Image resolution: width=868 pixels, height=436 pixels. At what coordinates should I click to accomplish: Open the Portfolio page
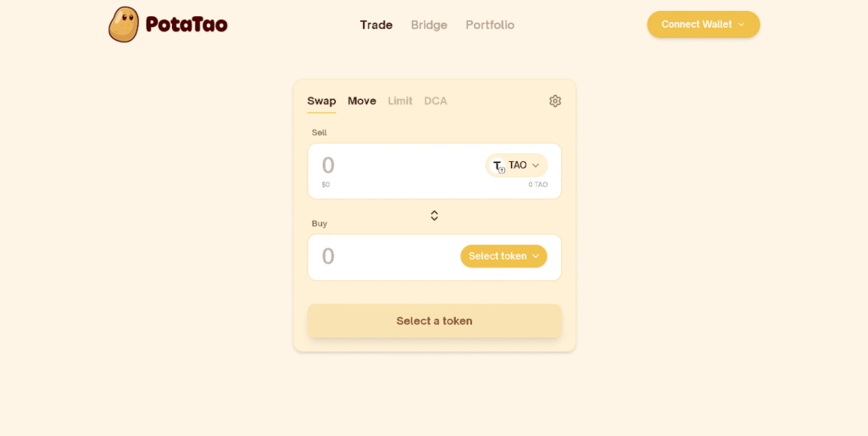pos(490,25)
